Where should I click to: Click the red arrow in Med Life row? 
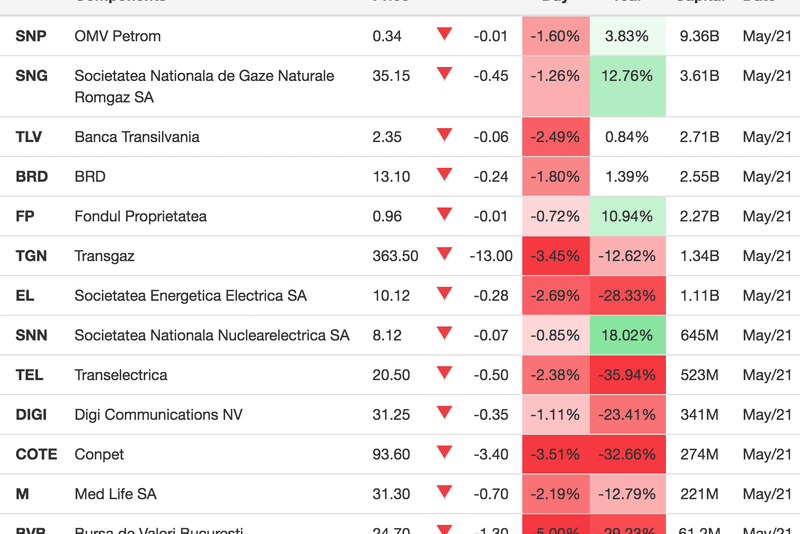pos(444,493)
